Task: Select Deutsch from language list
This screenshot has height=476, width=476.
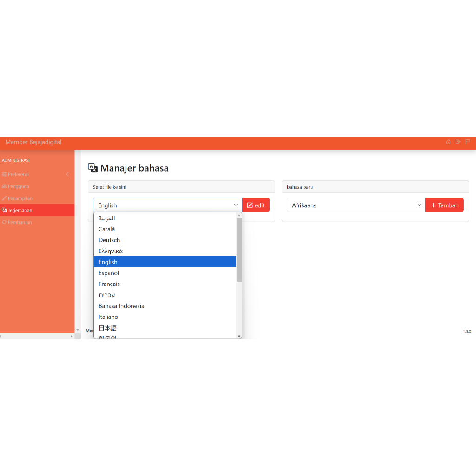Action: [x=109, y=240]
